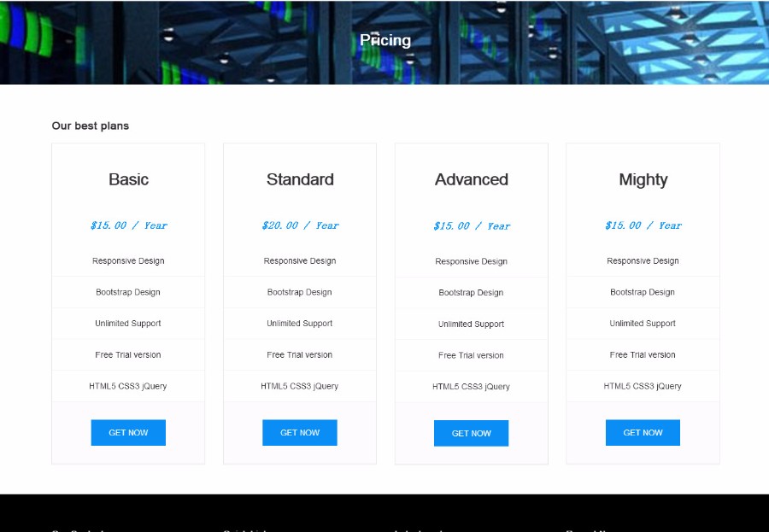Click the Mighty plan $15.00 / Year price
769x532 pixels.
click(x=643, y=225)
